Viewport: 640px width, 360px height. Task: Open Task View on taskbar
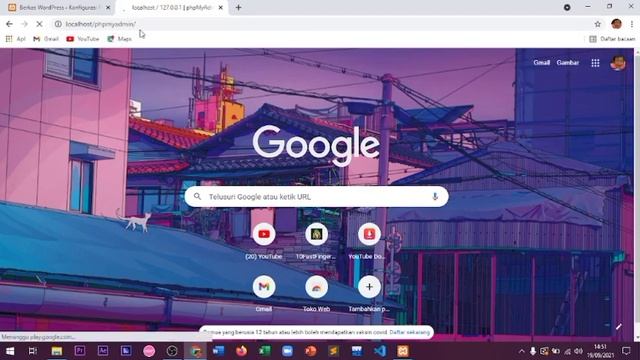click(x=33, y=351)
